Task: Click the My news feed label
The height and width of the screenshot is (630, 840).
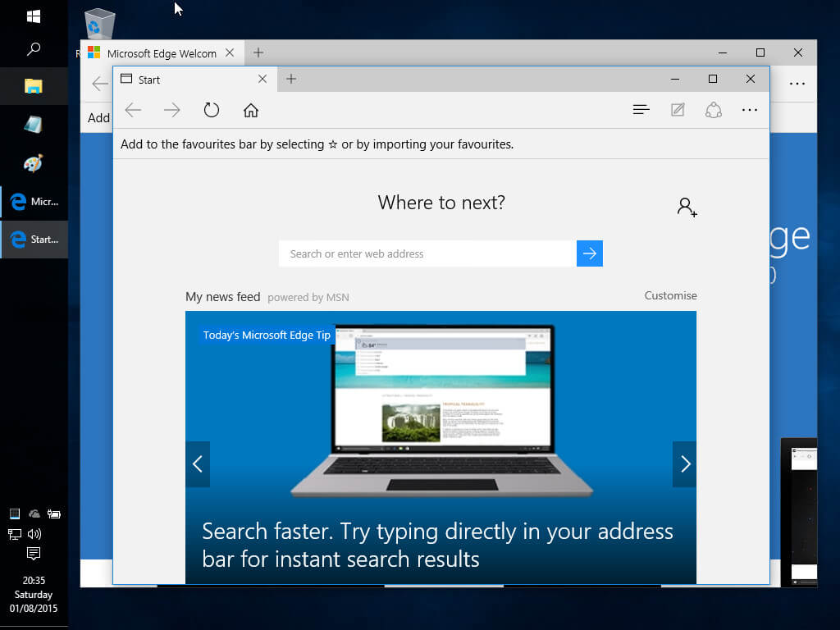Action: [x=223, y=297]
